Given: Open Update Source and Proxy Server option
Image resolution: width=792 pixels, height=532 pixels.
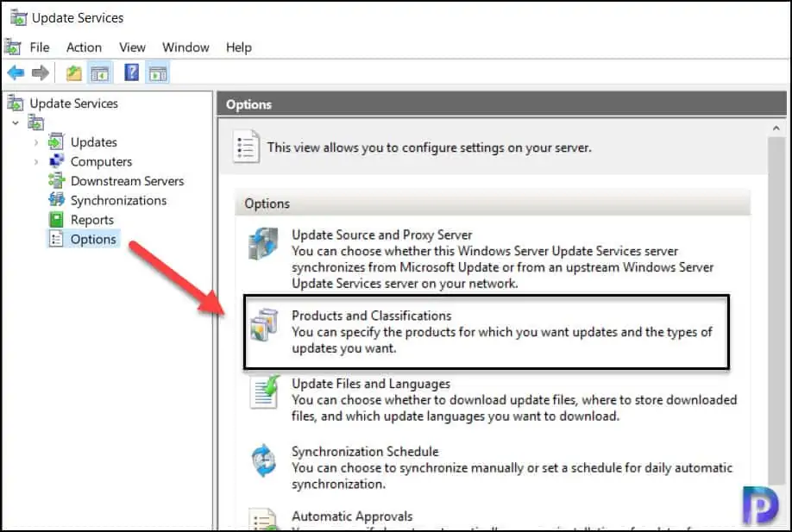Looking at the screenshot, I should 381,235.
